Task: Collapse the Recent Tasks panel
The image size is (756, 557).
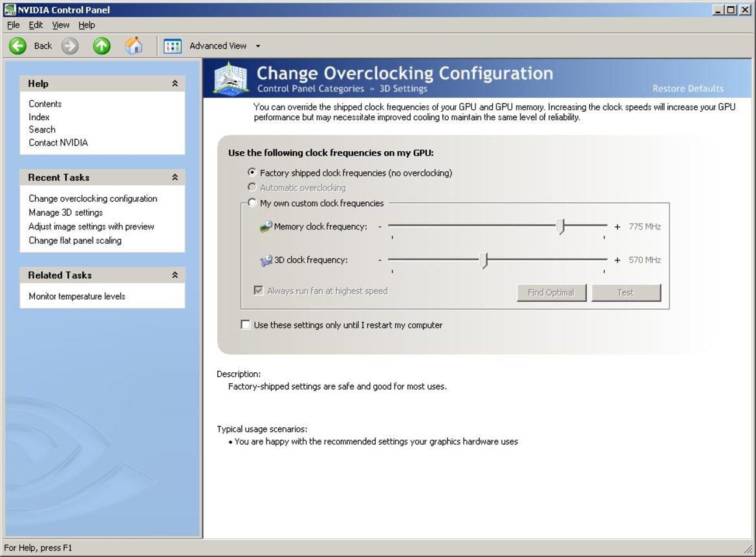Action: point(175,177)
